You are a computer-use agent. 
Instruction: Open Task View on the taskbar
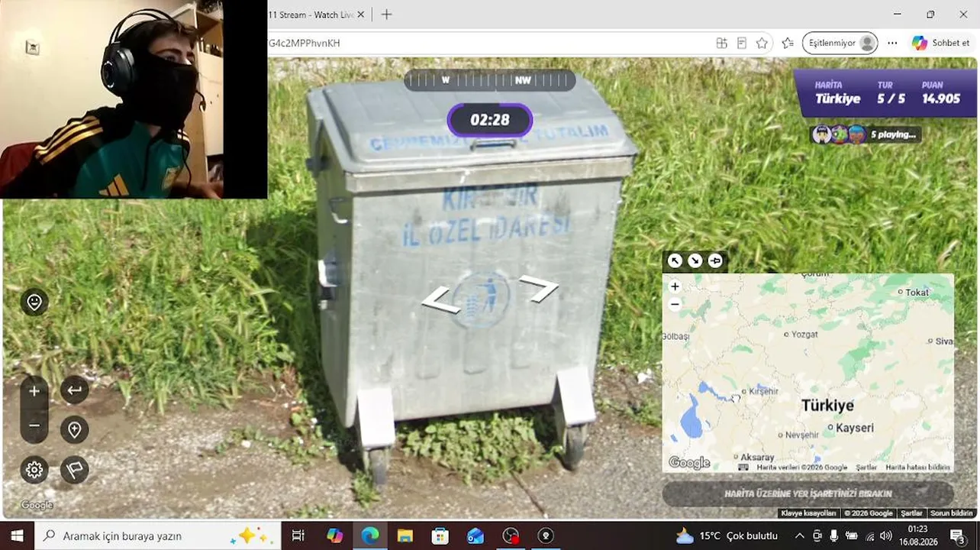tap(298, 536)
